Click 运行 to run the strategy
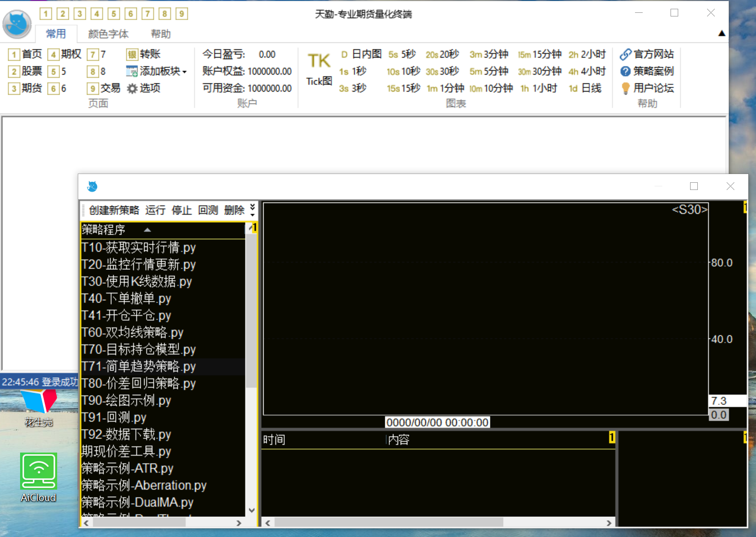 click(x=155, y=210)
